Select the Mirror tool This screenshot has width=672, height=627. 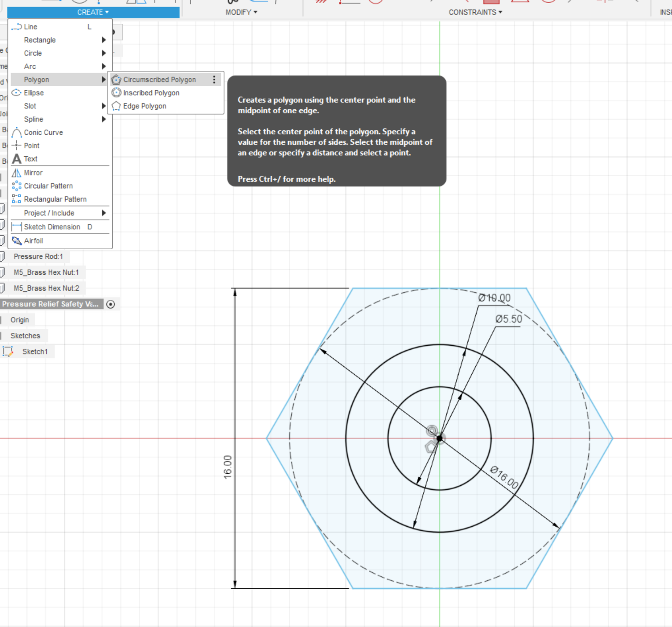pos(33,173)
